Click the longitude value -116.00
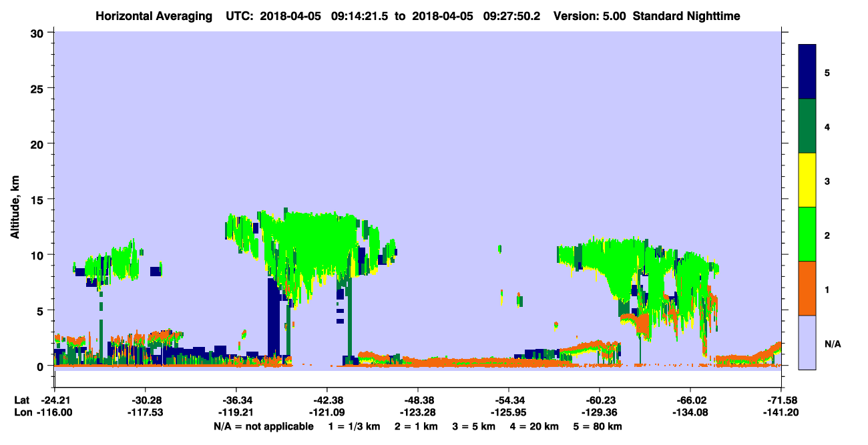Image resolution: width=868 pixels, height=445 pixels. pos(54,412)
